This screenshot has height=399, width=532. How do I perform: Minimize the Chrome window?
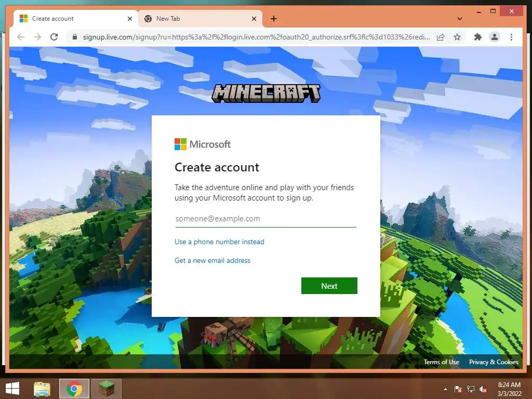(x=478, y=12)
